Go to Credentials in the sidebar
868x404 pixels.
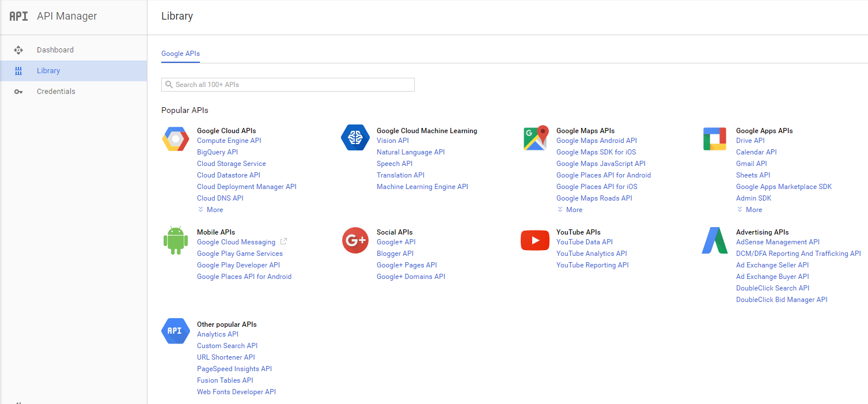[74, 92]
